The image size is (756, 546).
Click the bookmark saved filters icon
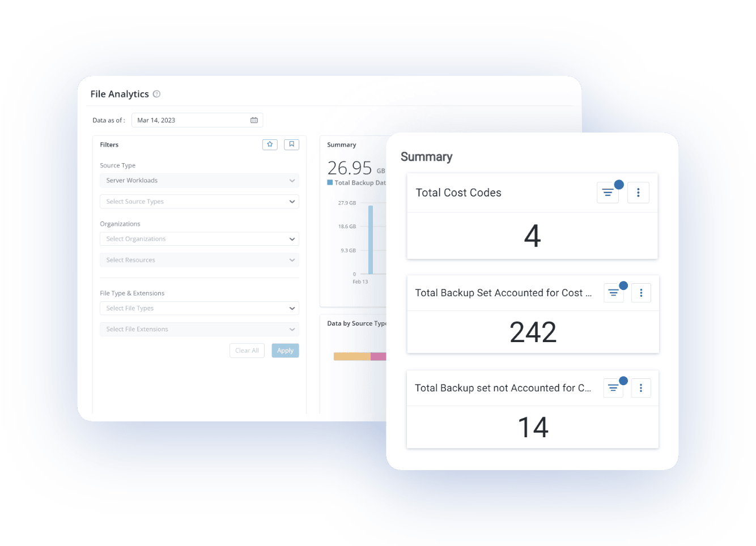tap(291, 144)
